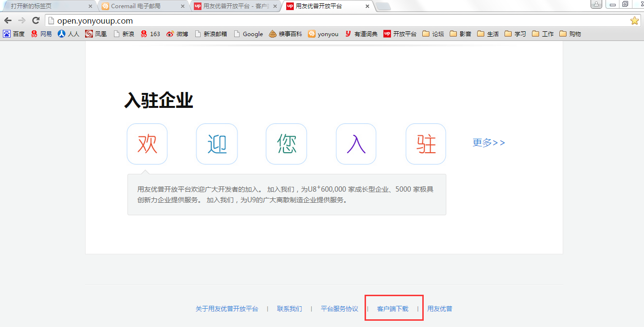Open the 新浪 bookmark

[124, 34]
